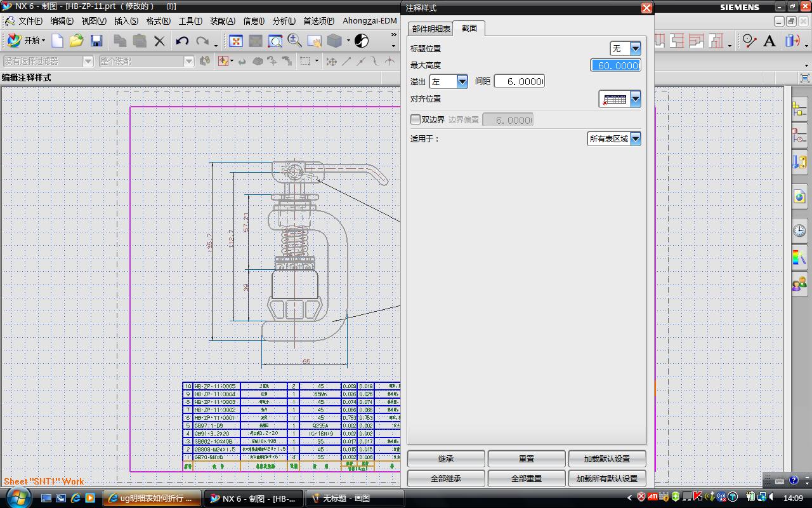Image resolution: width=812 pixels, height=508 pixels.
Task: Open the 溢出 direction dropdown
Action: 462,81
